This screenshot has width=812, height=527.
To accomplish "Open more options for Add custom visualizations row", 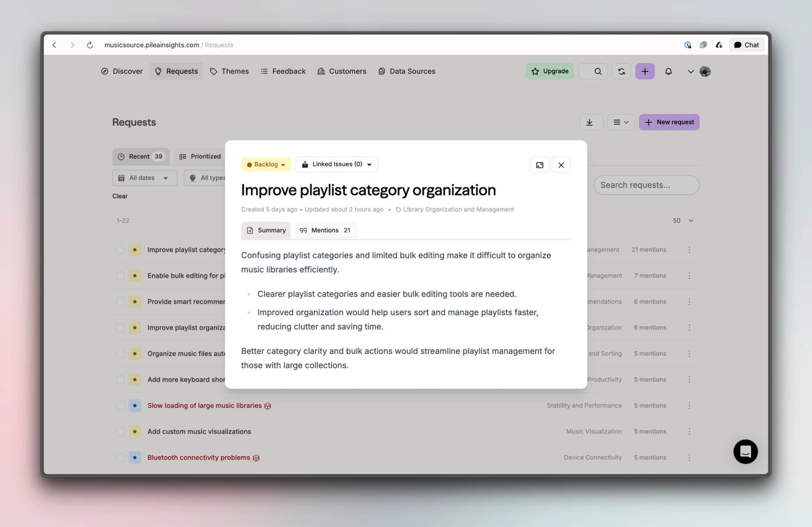I will 689,431.
